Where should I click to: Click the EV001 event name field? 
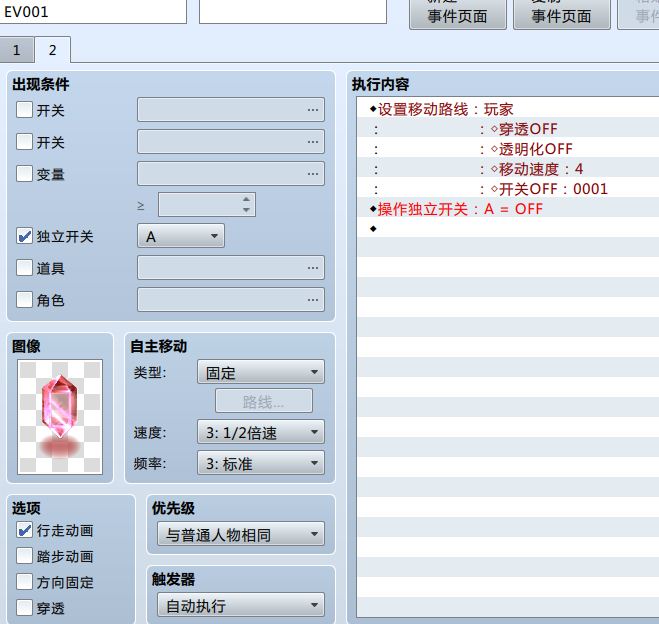coord(93,12)
